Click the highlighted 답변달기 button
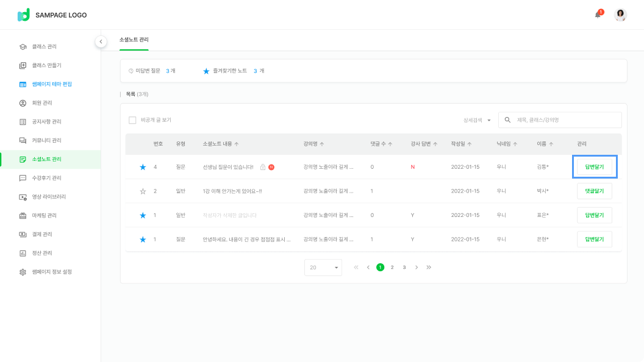The image size is (644, 362). click(x=594, y=166)
